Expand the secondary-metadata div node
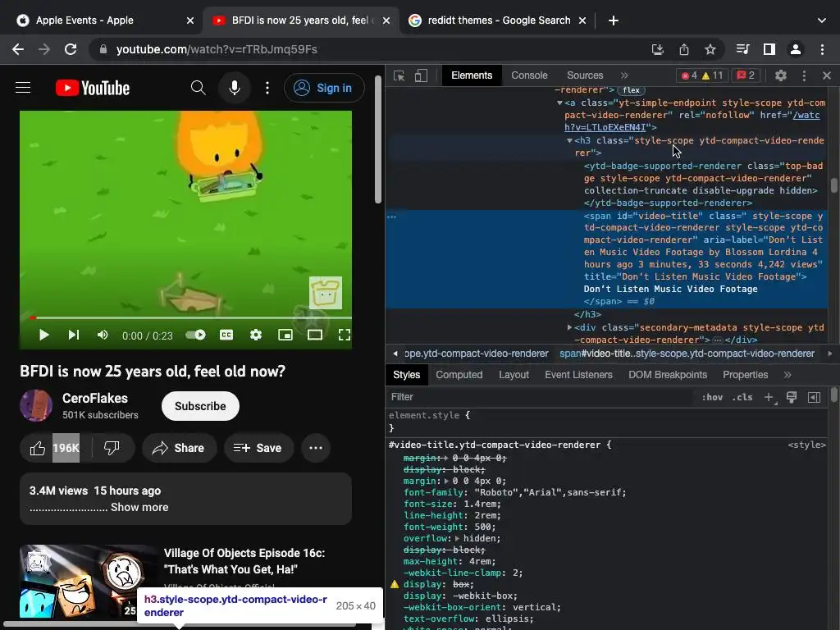 569,327
